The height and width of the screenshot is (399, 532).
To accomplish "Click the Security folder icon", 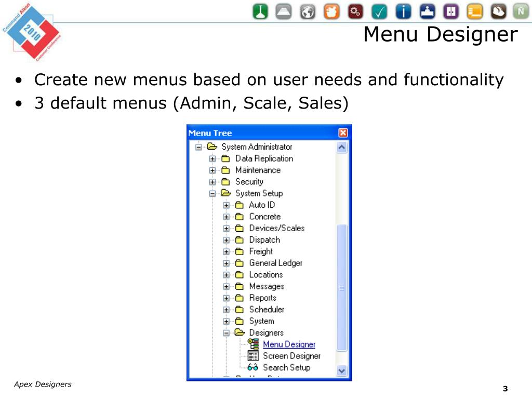I will (x=225, y=181).
